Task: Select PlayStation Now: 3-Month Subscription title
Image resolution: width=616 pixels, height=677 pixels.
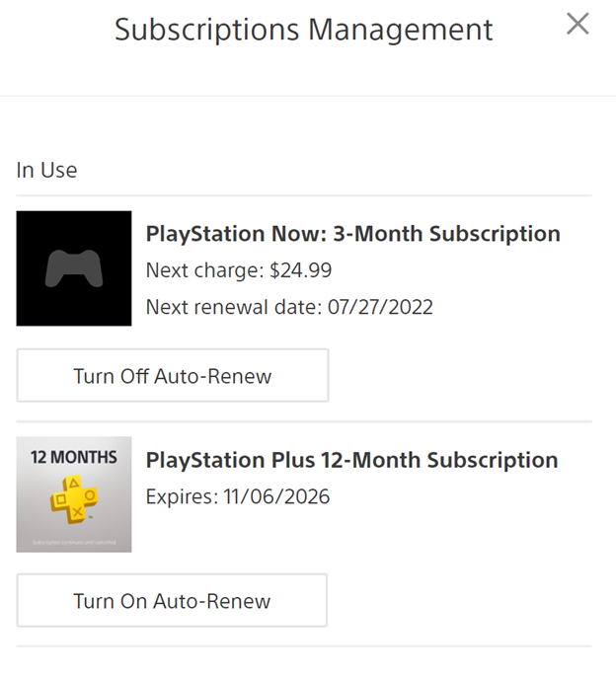Action: [353, 234]
